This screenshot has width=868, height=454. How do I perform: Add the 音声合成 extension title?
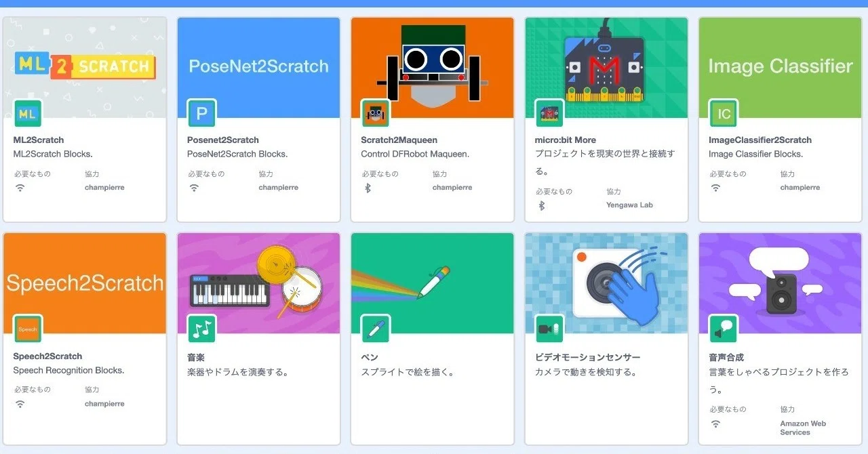[x=726, y=357]
